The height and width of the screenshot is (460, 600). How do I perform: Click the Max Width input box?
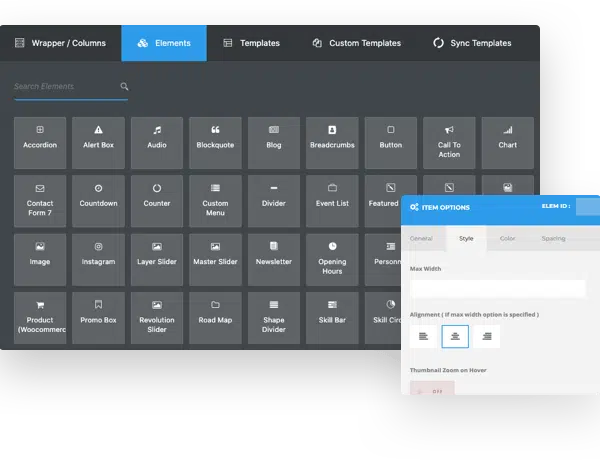tap(497, 288)
